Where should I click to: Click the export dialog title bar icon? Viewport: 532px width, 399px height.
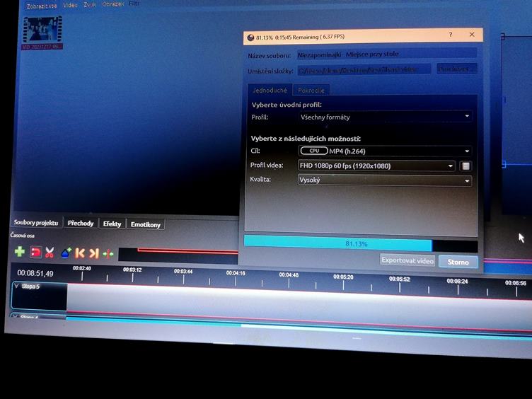[250, 37]
